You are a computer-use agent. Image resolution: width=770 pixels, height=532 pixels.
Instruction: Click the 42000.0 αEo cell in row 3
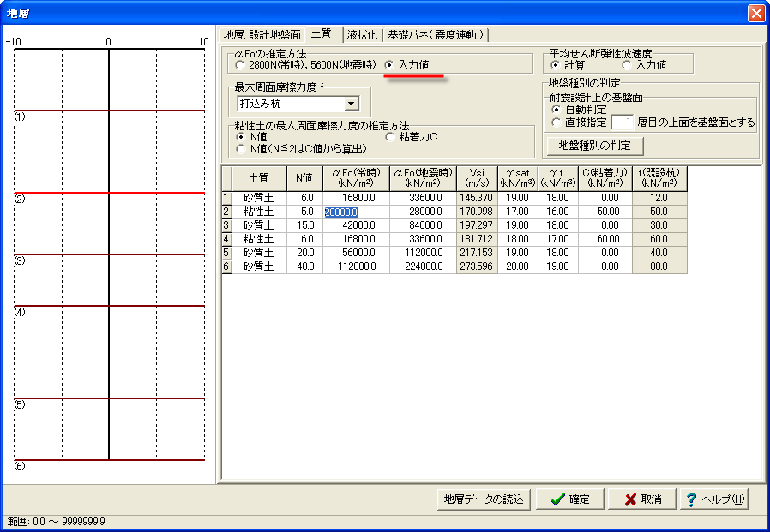pos(356,225)
